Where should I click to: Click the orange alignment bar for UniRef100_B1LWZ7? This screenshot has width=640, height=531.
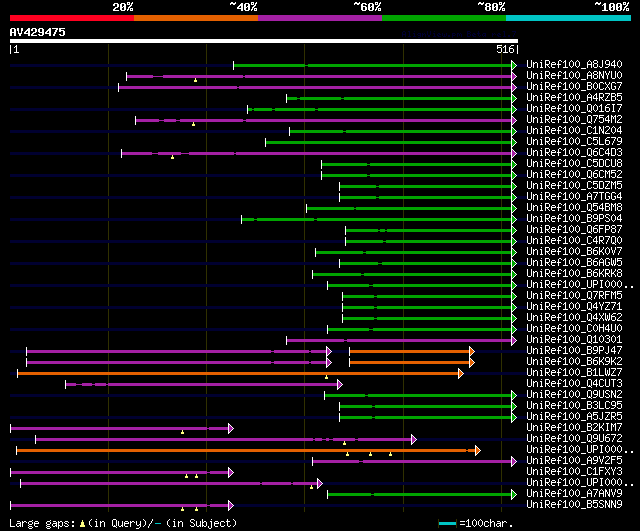238,373
